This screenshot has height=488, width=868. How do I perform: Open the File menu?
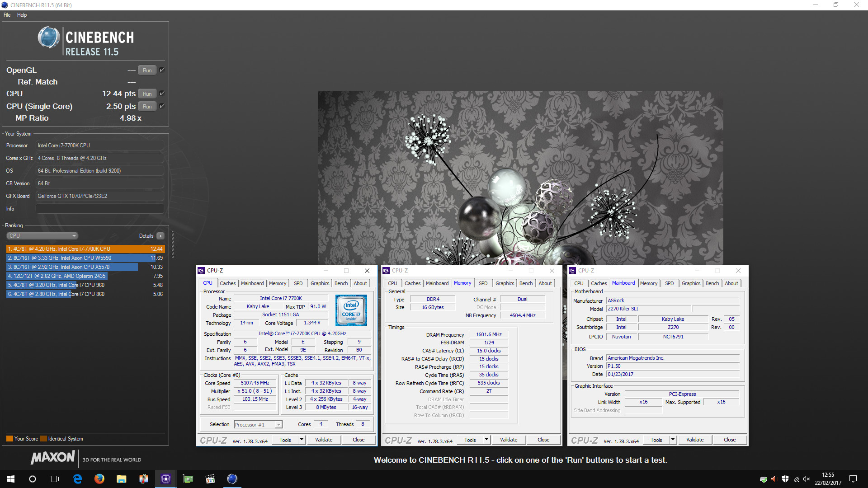(7, 15)
